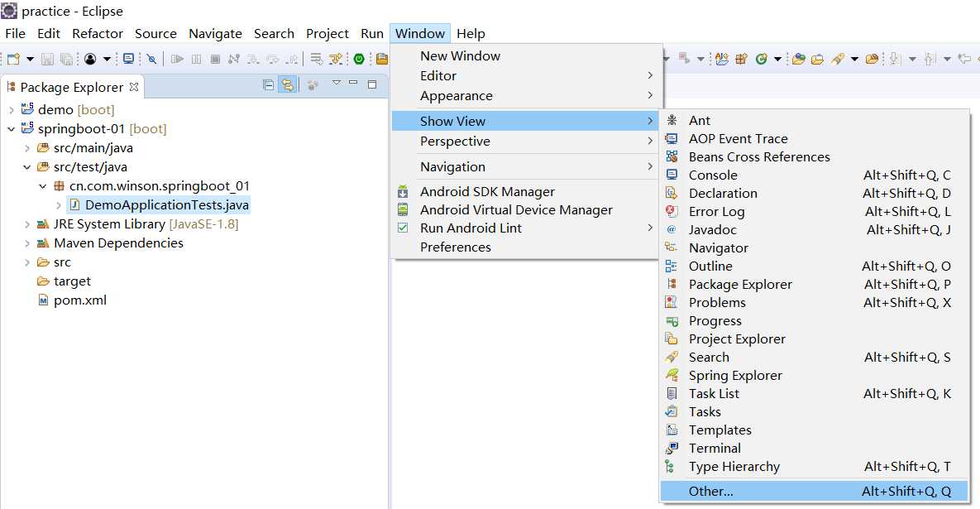Screen dimensions: 980x509
Task: Click the Save toolbar icon
Action: tap(47, 59)
